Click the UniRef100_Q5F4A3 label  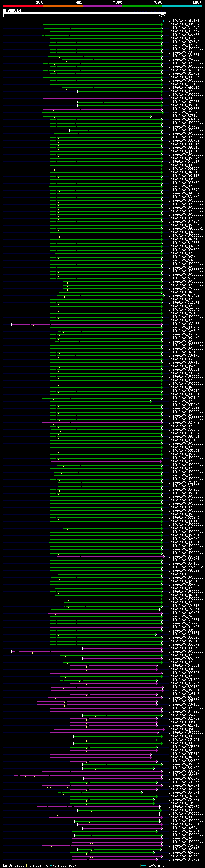click(x=184, y=454)
